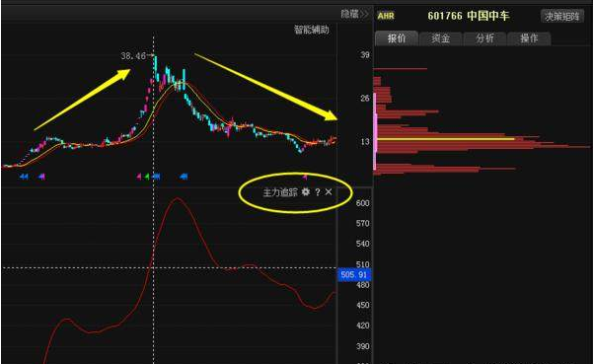
Task: Click the leftmost blue double-arrow marker below the chart
Action: tap(24, 177)
